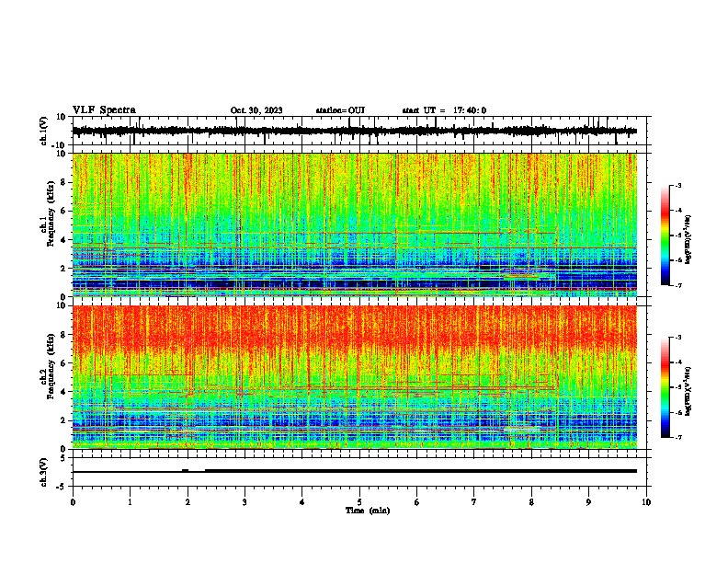Click the ch.2 colorbar log(PSD) label
The width and height of the screenshot is (728, 563).
tap(688, 391)
